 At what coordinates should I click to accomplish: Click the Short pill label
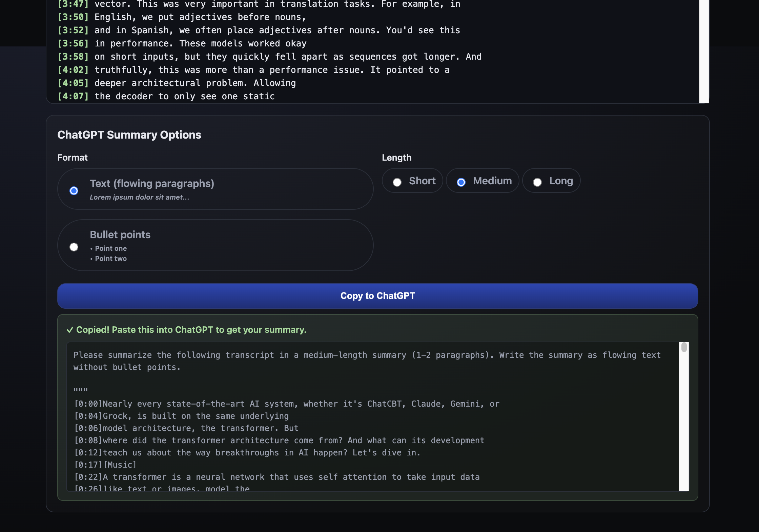(x=422, y=181)
